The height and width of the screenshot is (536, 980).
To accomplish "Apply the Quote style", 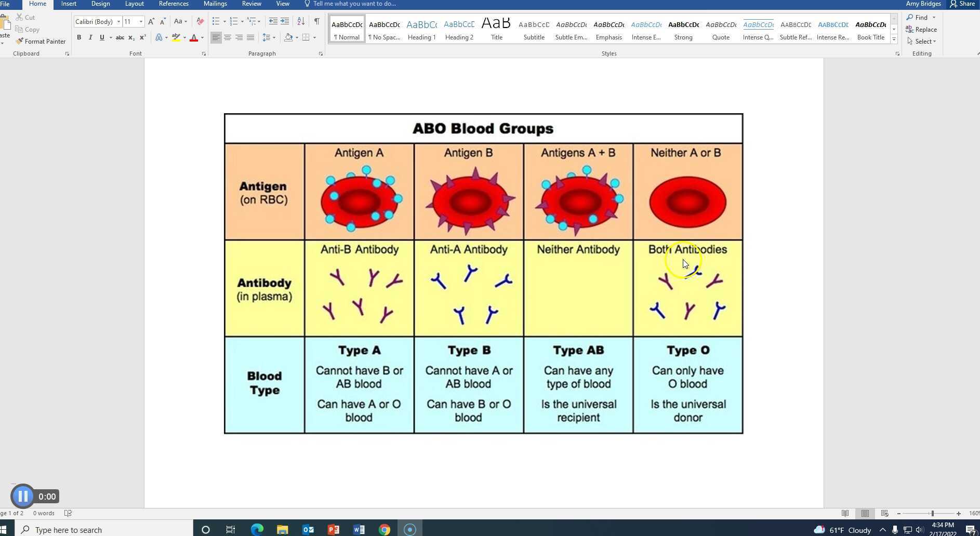I will (721, 29).
